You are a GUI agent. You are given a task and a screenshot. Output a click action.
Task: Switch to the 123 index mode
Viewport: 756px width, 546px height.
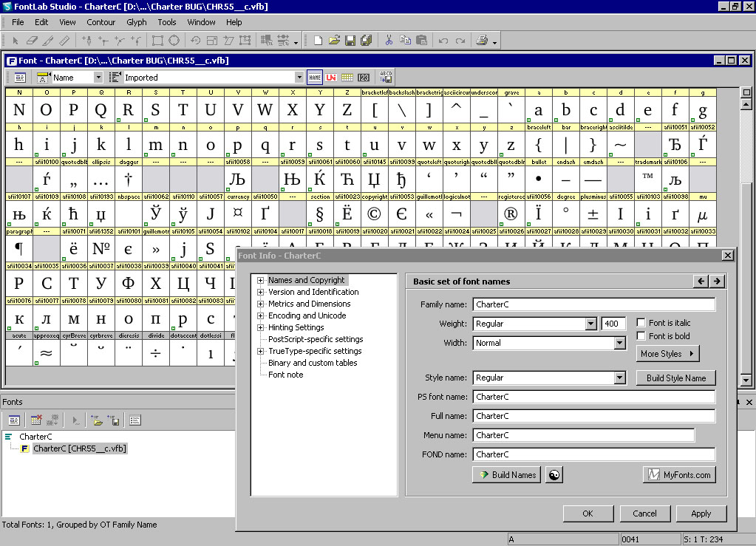click(364, 77)
